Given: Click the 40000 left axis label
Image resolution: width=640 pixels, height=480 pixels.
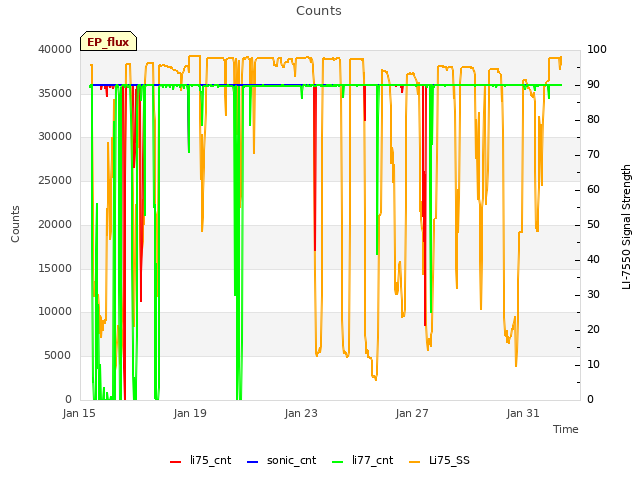Looking at the screenshot, I should [x=55, y=49].
